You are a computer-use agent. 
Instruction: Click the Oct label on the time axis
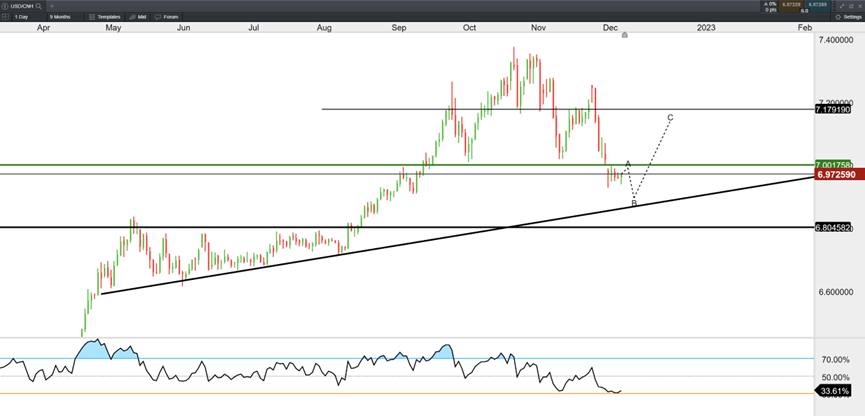tap(469, 28)
